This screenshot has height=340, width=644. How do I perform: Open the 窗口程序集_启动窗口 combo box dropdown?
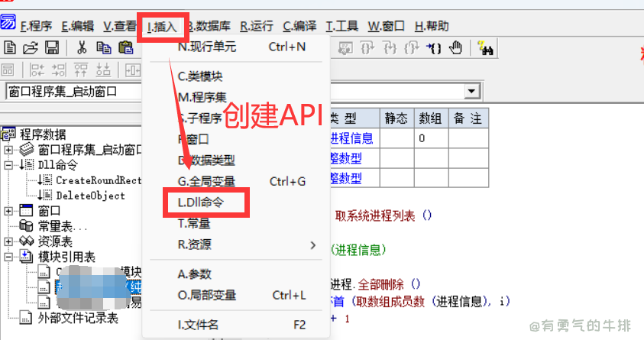click(x=472, y=92)
